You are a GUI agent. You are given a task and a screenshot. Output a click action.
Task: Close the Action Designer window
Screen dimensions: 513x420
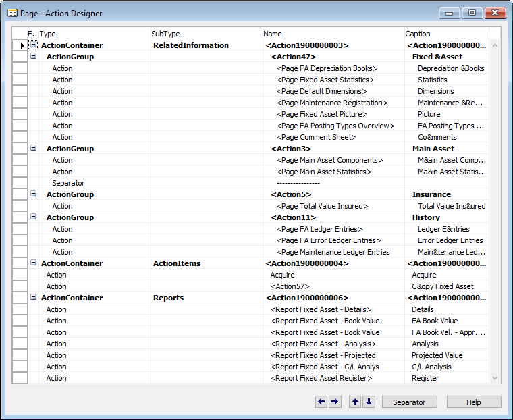pyautogui.click(x=495, y=13)
